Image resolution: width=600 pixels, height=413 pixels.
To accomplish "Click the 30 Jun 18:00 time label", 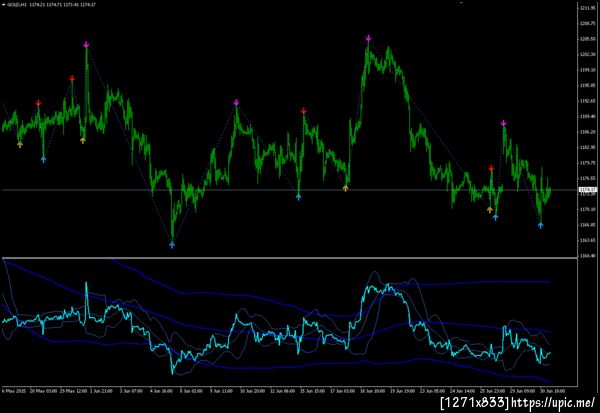I will coord(552,391).
